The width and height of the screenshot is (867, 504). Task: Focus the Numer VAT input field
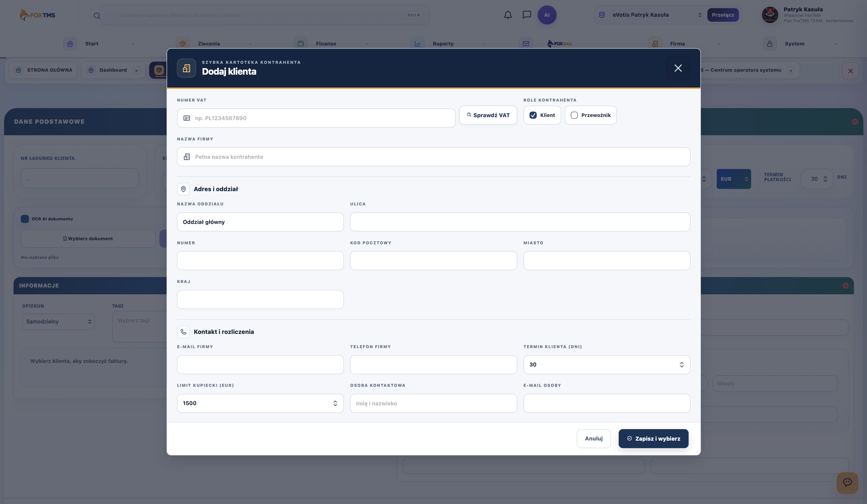[x=316, y=118]
